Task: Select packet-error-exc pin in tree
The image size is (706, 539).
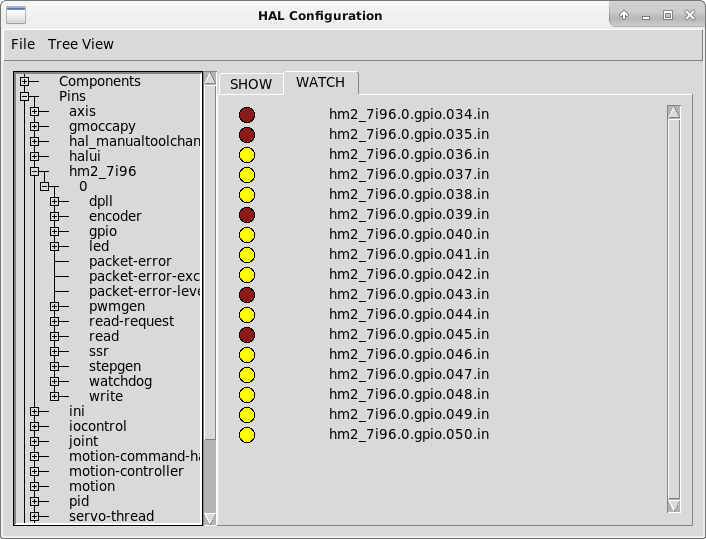Action: [x=144, y=276]
